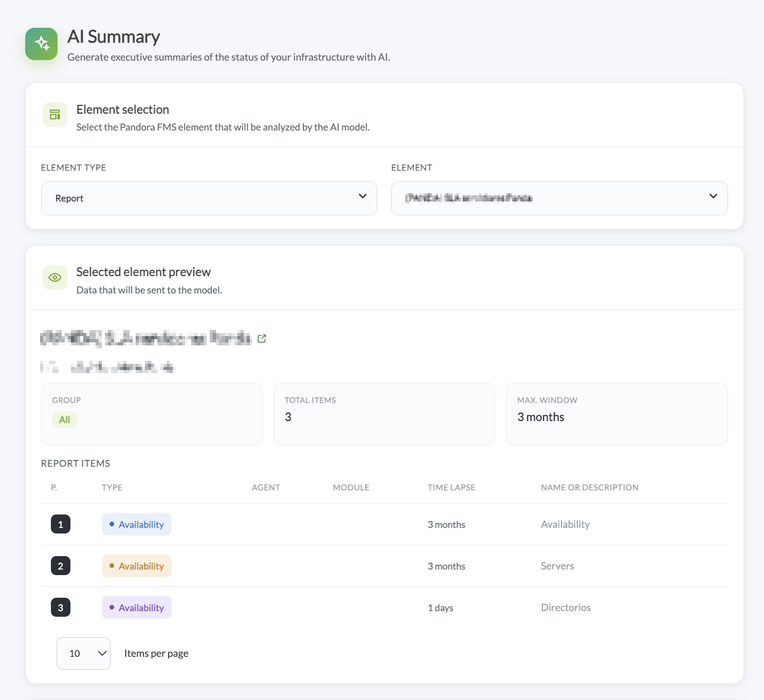764x700 pixels.
Task: Click the 'Element selection' heading
Action: point(123,109)
